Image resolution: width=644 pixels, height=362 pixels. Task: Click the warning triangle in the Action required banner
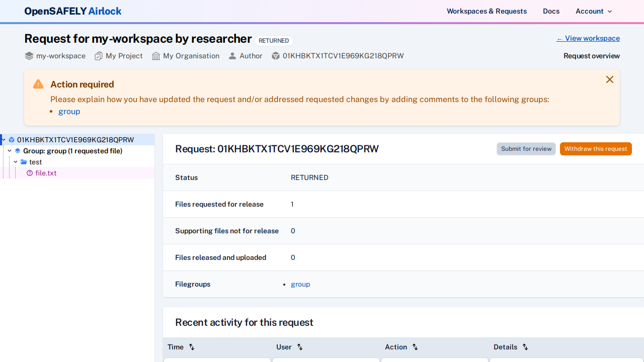[38, 84]
